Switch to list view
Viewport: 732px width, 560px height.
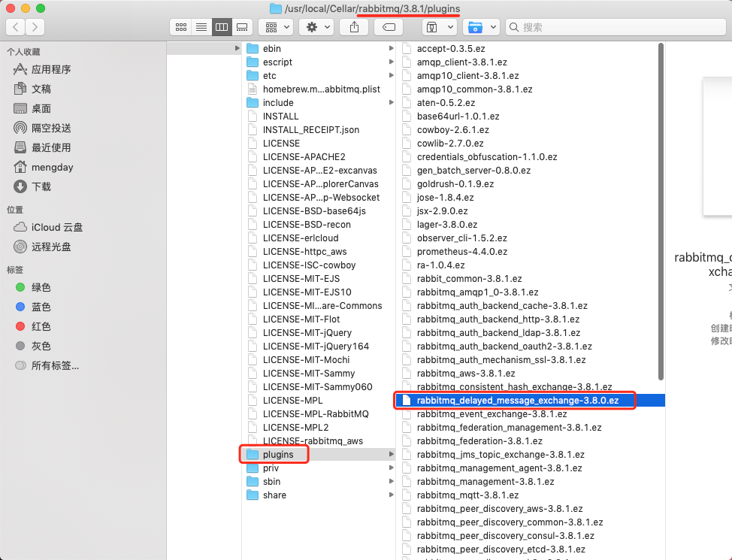[201, 27]
